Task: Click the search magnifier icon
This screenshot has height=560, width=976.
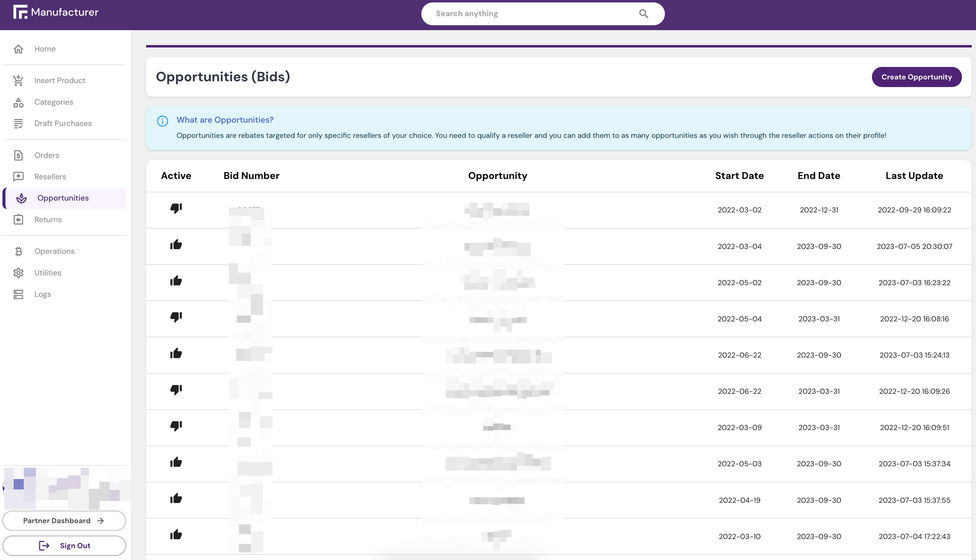Action: 644,14
